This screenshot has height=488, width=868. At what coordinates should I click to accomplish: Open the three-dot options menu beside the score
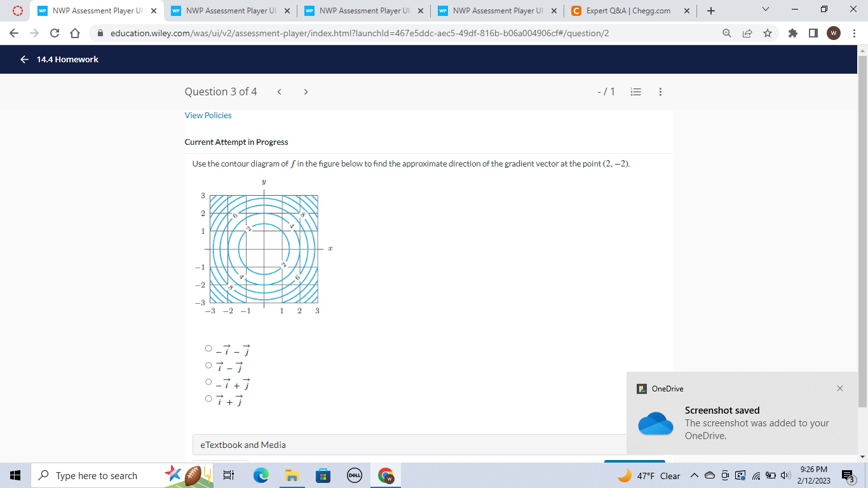coord(660,91)
